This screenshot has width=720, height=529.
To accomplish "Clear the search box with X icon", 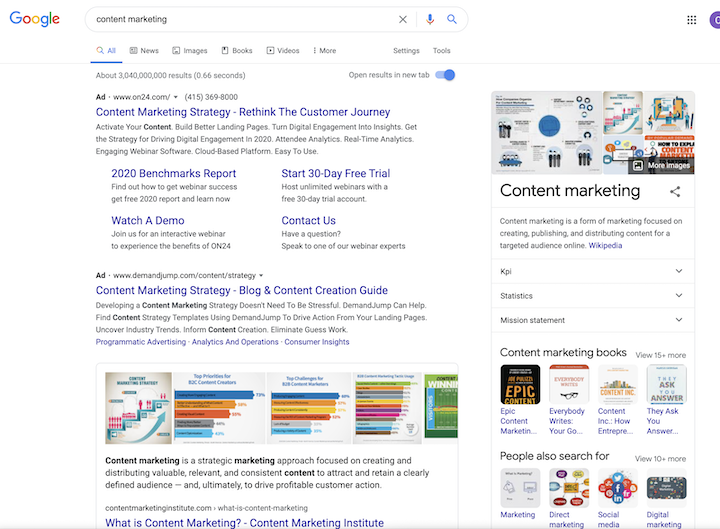I will (403, 19).
